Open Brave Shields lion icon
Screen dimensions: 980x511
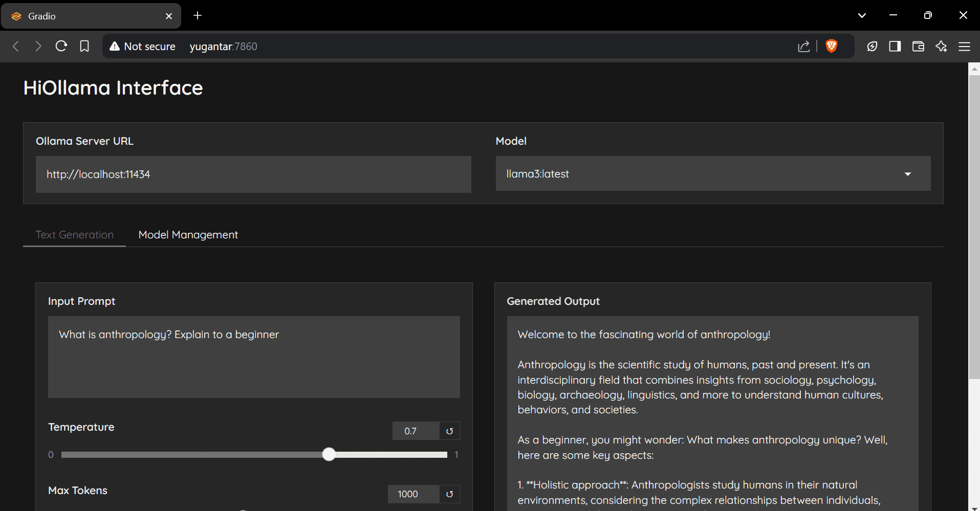tap(832, 46)
